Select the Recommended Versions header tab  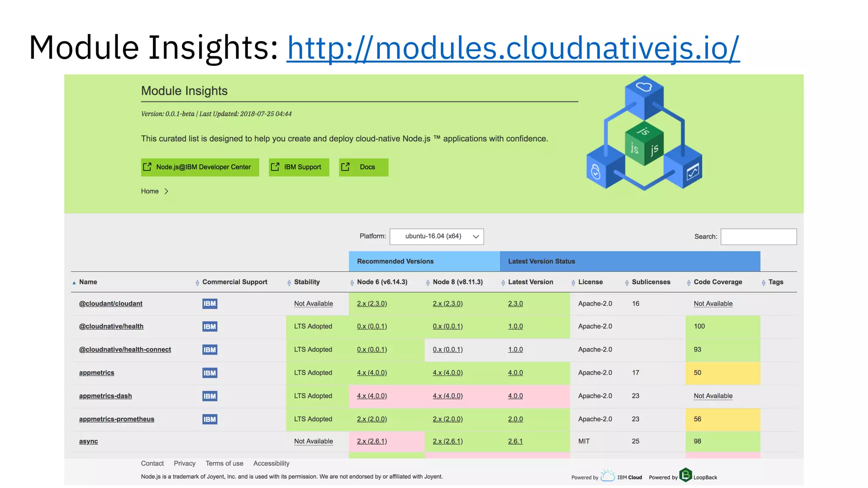pyautogui.click(x=424, y=261)
